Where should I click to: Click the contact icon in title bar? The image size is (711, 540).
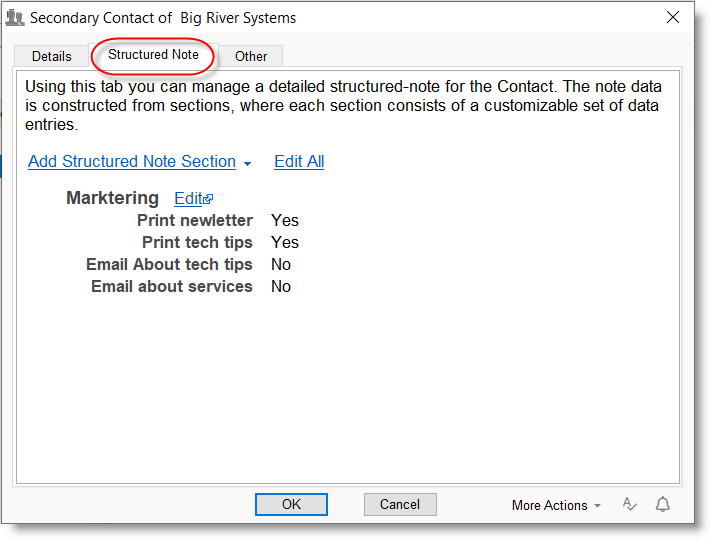click(15, 18)
